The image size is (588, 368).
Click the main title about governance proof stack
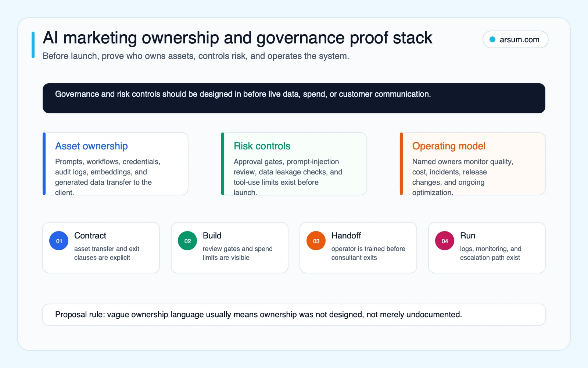(237, 38)
